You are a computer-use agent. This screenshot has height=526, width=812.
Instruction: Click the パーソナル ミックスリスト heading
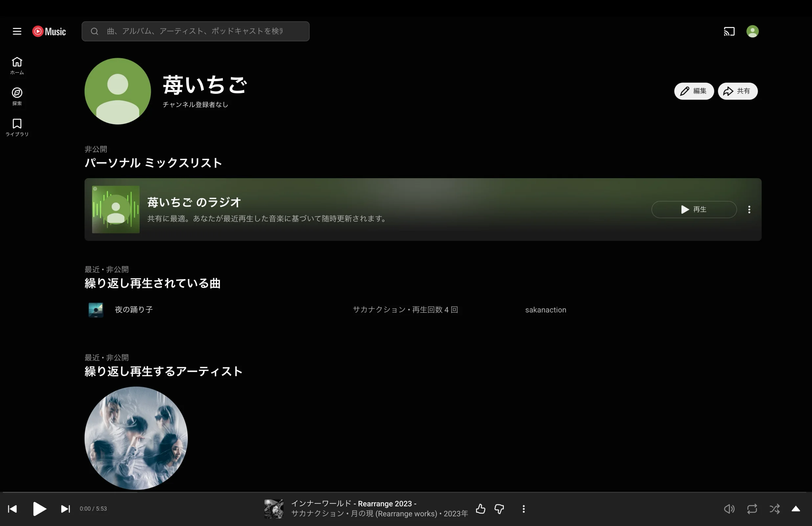coord(153,163)
